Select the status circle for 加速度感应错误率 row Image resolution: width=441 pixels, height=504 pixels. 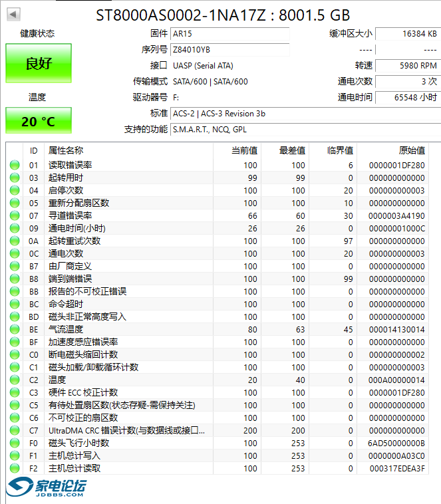15,342
